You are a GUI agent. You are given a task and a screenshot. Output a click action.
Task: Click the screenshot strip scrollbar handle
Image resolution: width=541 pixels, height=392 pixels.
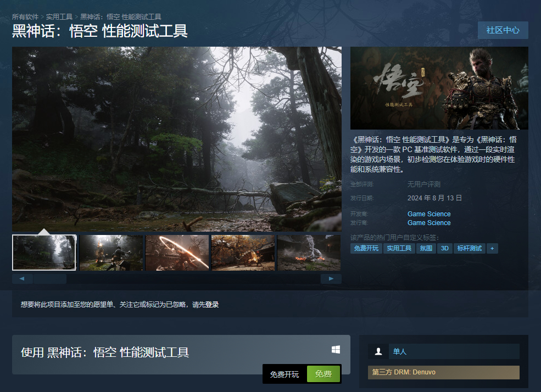49,278
